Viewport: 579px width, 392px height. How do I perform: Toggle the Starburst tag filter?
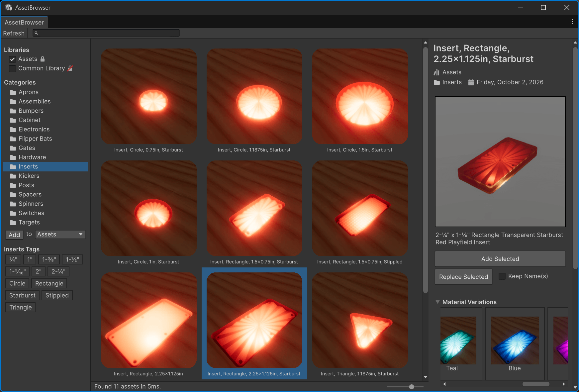pyautogui.click(x=22, y=295)
